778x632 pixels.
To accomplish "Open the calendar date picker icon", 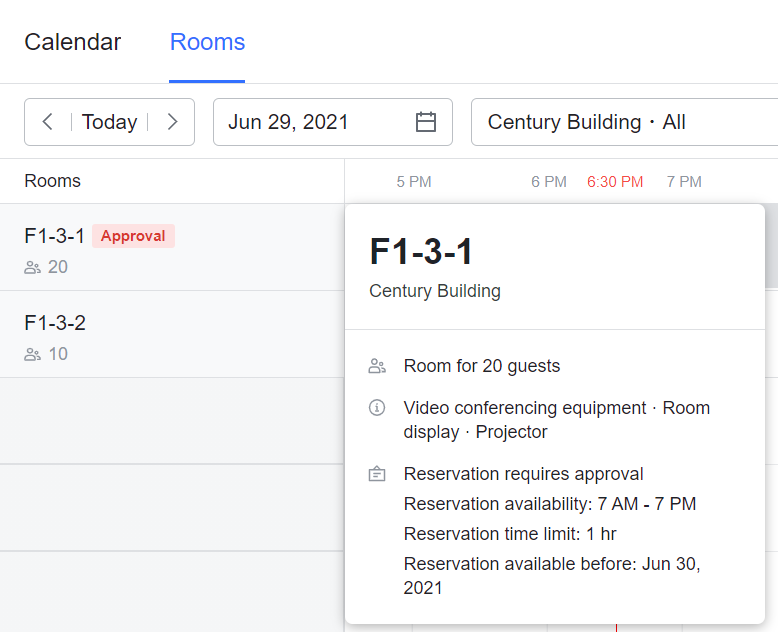I will coord(426,122).
